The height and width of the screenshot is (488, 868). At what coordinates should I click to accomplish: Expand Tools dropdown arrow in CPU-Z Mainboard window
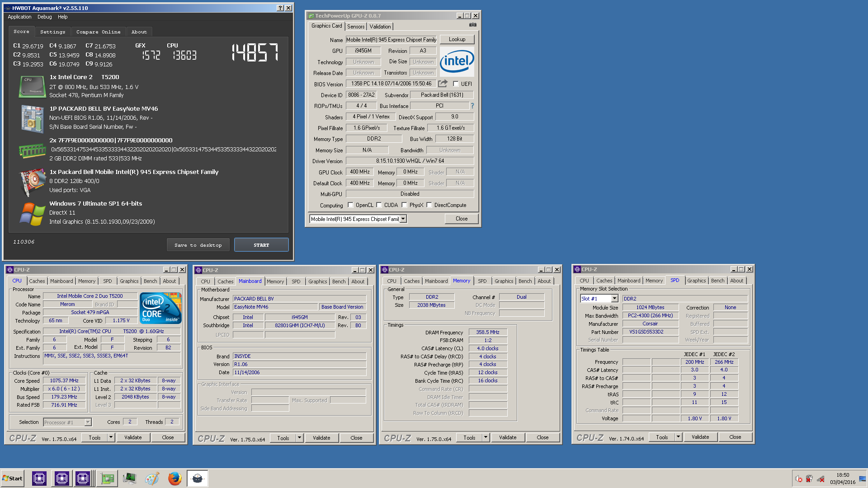[299, 438]
